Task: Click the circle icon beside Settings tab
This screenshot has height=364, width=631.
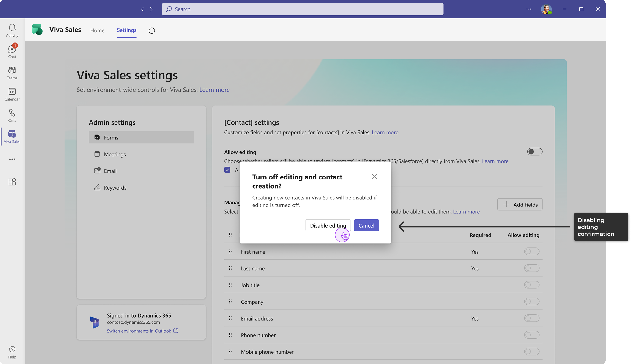Action: tap(152, 31)
